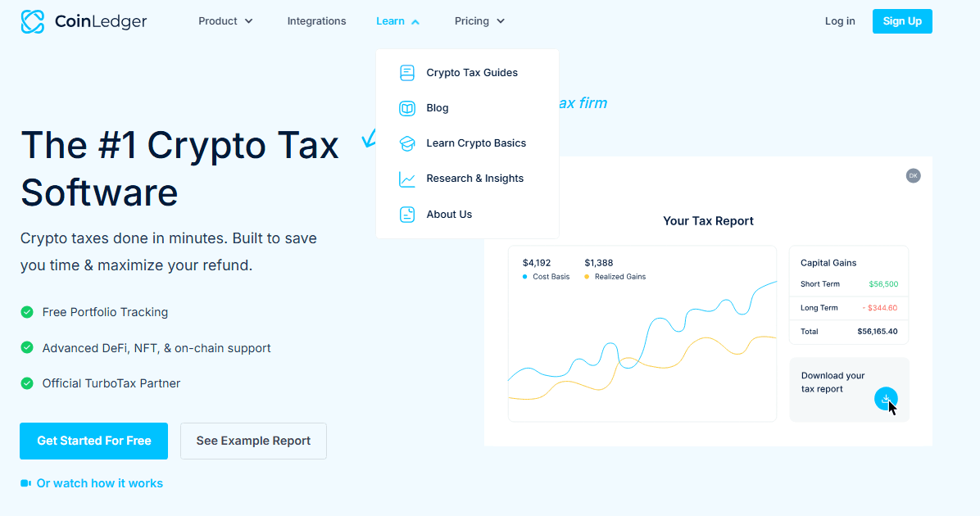Click the Cost Basis blue legend dot
The width and height of the screenshot is (980, 516).
525,277
